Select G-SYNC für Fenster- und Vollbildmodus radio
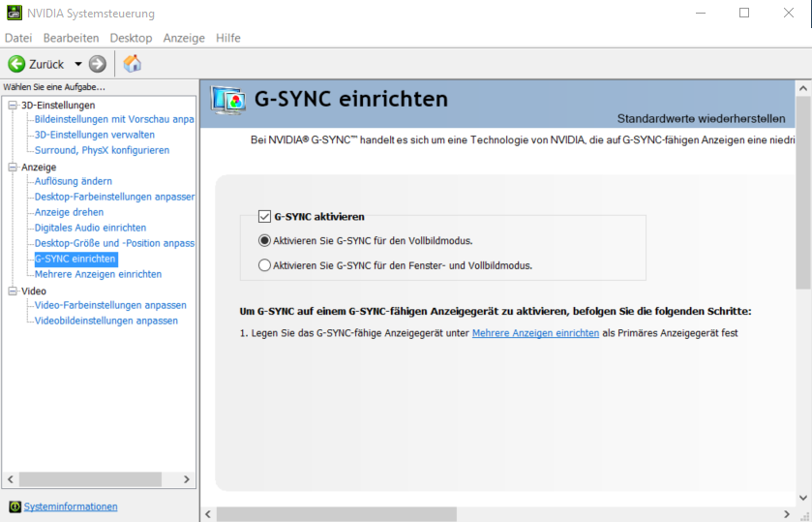The image size is (812, 522). (264, 265)
